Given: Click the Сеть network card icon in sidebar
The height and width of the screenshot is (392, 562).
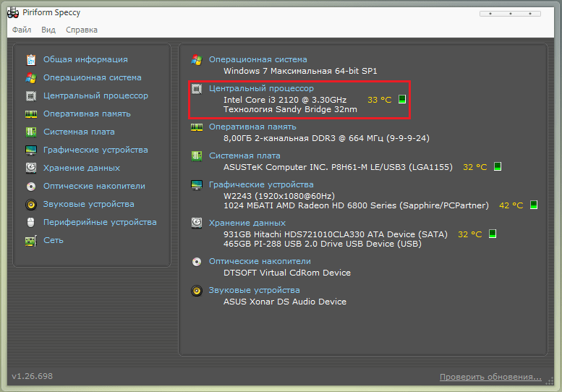Looking at the screenshot, I should click(31, 241).
